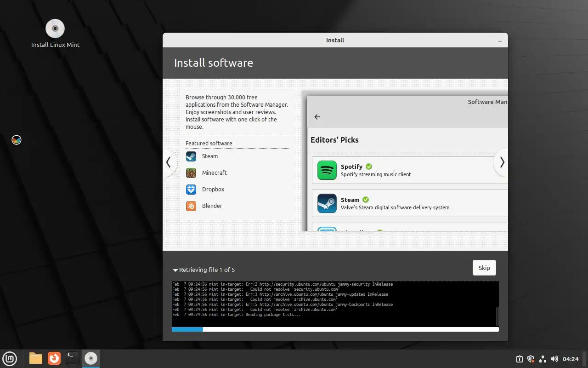Open the volume speaker tray icon
Image resolution: width=588 pixels, height=368 pixels.
point(554,359)
